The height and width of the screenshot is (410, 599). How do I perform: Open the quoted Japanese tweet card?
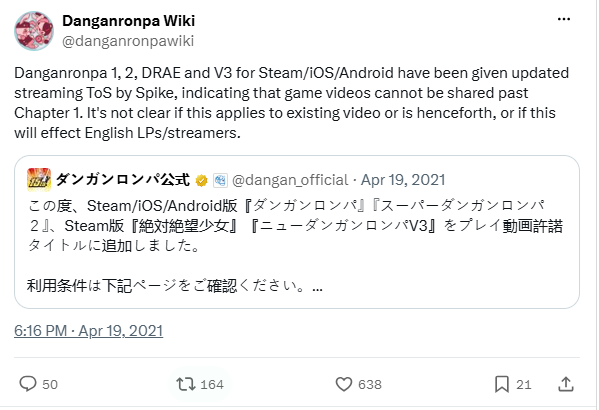tap(297, 232)
